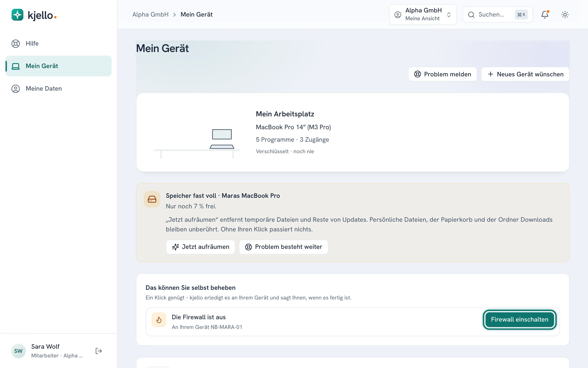Click the Sara Wolf user name
This screenshot has height=368, width=588.
[x=45, y=346]
